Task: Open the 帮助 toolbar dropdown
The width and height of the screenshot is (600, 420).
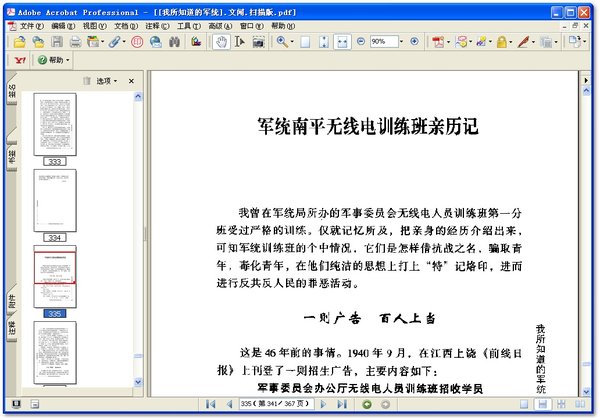Action: [x=54, y=60]
